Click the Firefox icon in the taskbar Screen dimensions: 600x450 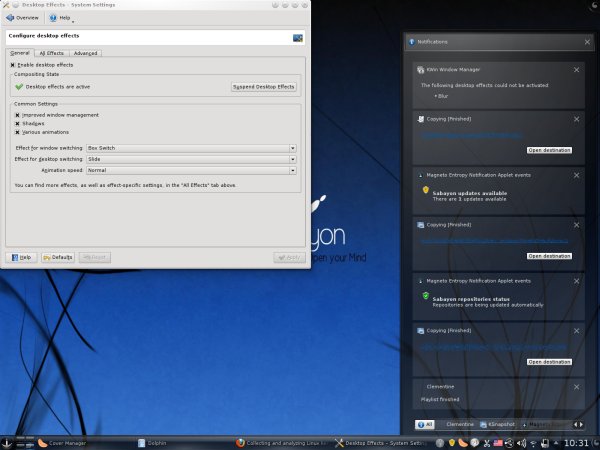240,442
